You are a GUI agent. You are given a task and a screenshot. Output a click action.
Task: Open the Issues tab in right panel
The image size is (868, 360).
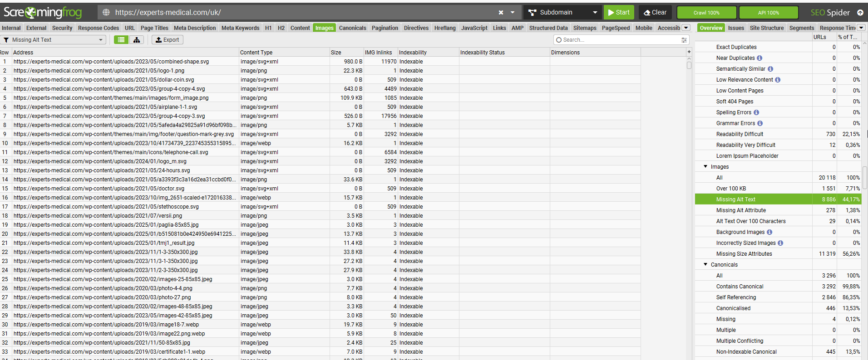[736, 28]
